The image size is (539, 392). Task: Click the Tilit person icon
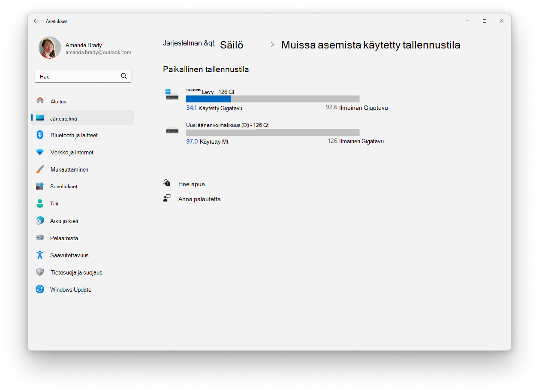[40, 203]
